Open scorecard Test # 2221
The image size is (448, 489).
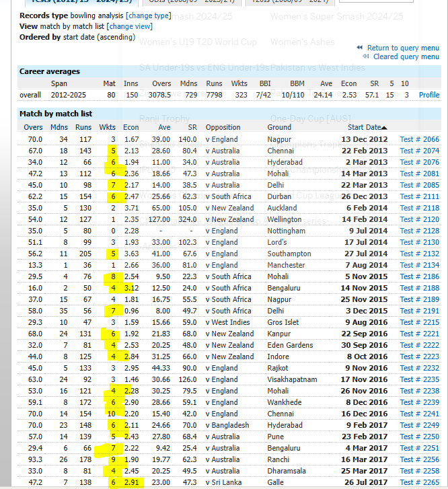[419, 334]
